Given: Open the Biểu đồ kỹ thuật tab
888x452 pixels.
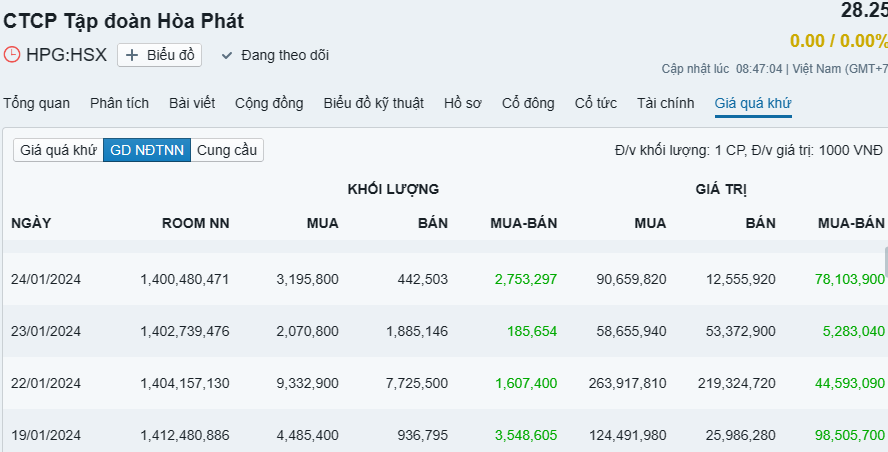Looking at the screenshot, I should [x=373, y=103].
